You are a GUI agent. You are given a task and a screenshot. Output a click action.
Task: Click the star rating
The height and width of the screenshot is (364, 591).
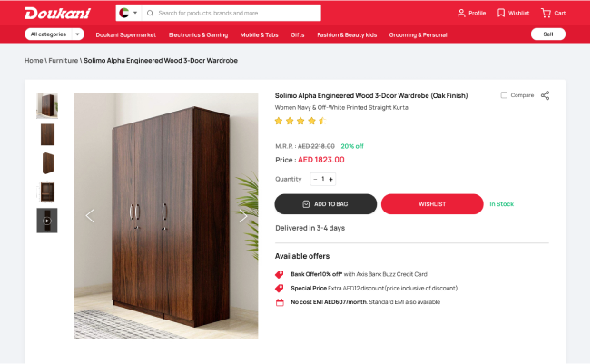[300, 121]
